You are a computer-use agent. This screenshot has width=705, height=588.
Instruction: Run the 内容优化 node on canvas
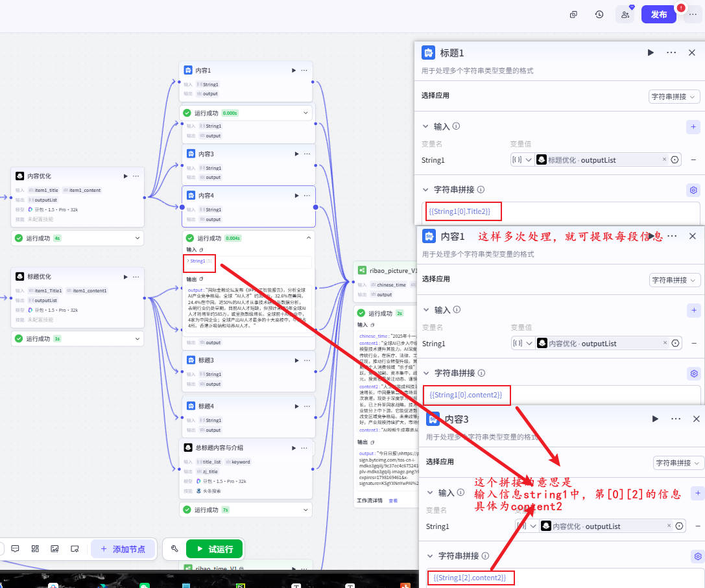tap(125, 176)
